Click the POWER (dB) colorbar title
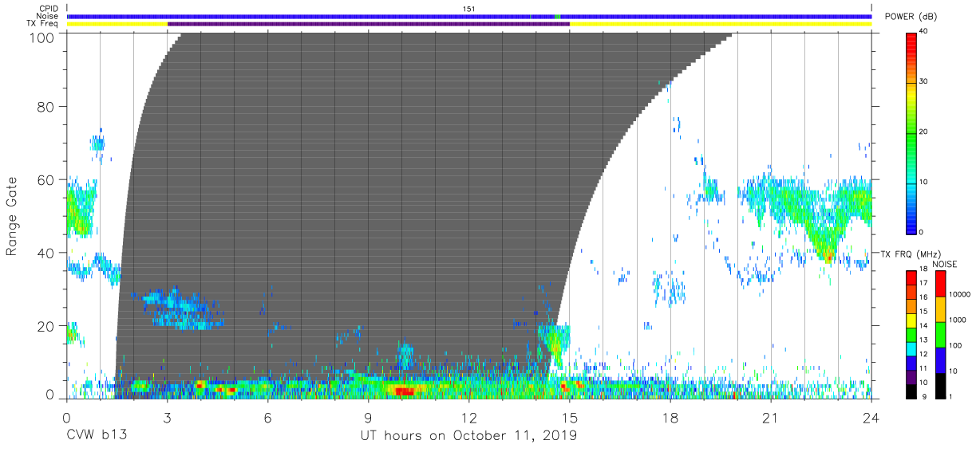Screen dimensions: 980x452 (911, 16)
